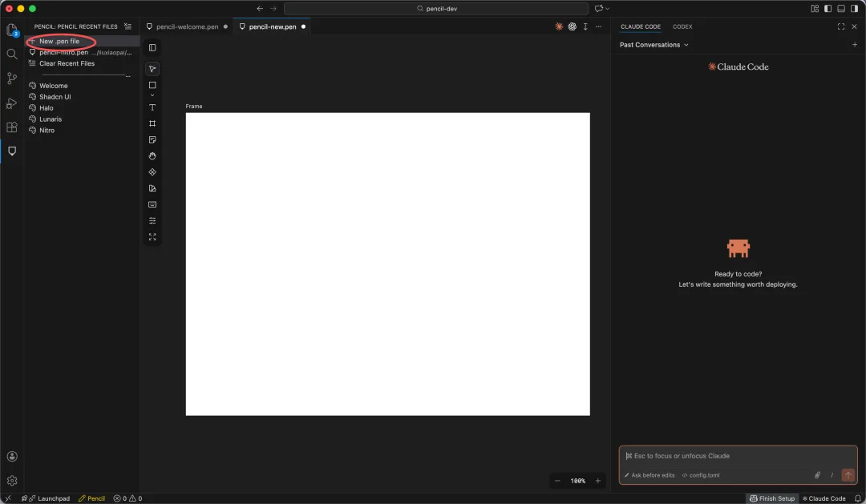This screenshot has width=866, height=504.
Task: Select the Frame label on canvas
Action: pos(194,106)
